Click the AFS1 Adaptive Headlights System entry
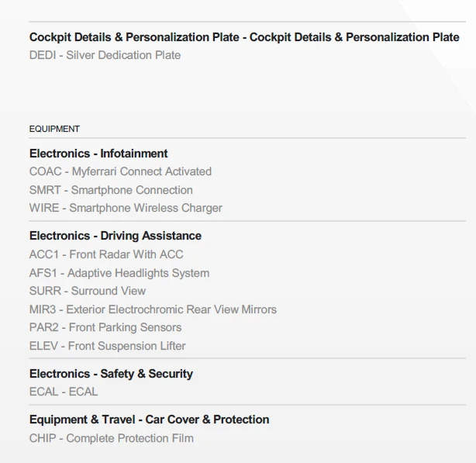The height and width of the screenshot is (463, 476). click(x=119, y=273)
